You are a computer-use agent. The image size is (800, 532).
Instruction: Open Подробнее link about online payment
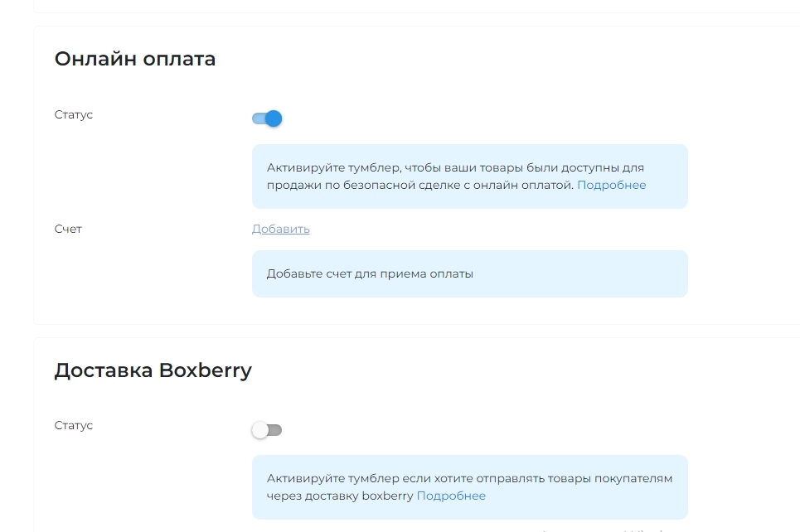(611, 185)
